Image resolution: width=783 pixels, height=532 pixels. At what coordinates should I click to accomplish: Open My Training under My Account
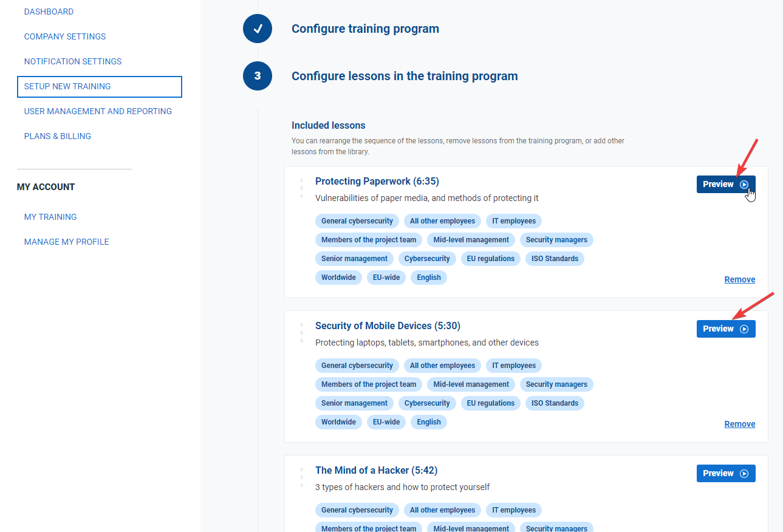(x=50, y=217)
